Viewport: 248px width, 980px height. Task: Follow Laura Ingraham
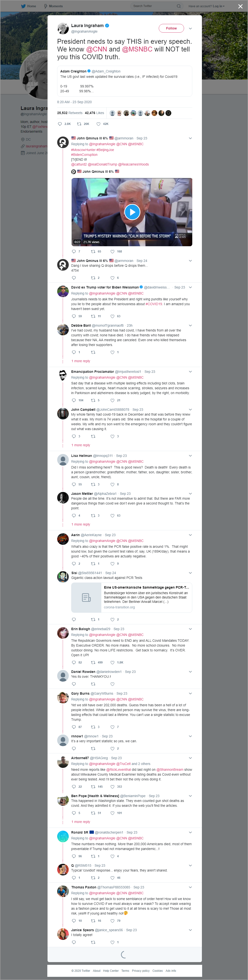pos(171,28)
